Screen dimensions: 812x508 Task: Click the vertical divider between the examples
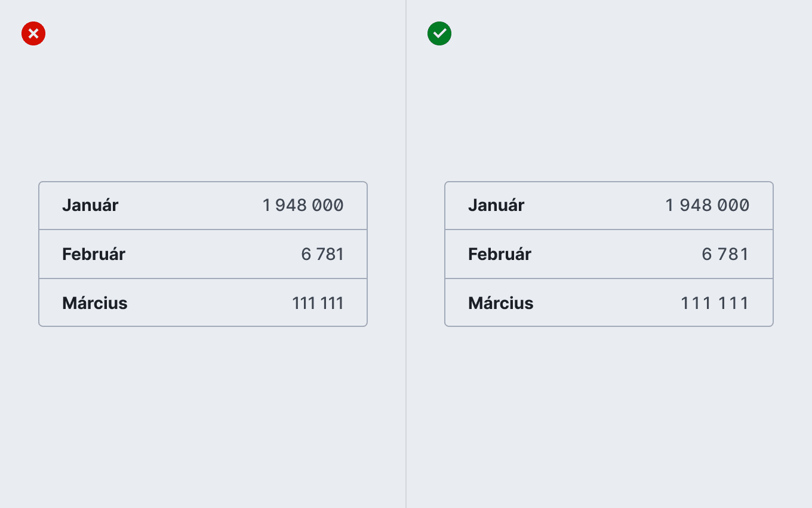click(406, 254)
